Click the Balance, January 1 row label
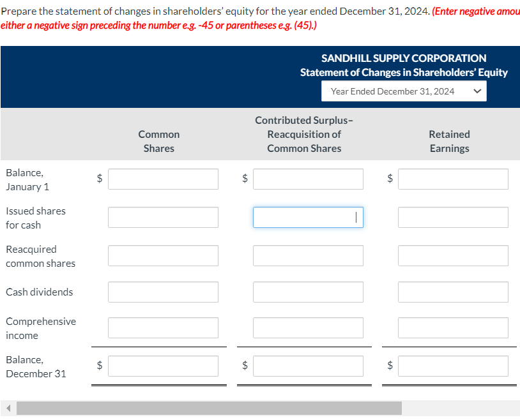520x420 pixels. tap(27, 179)
